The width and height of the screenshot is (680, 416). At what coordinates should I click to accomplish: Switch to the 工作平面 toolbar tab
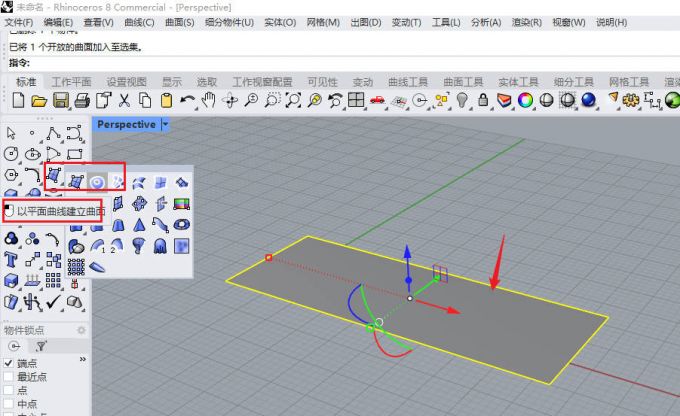[72, 82]
